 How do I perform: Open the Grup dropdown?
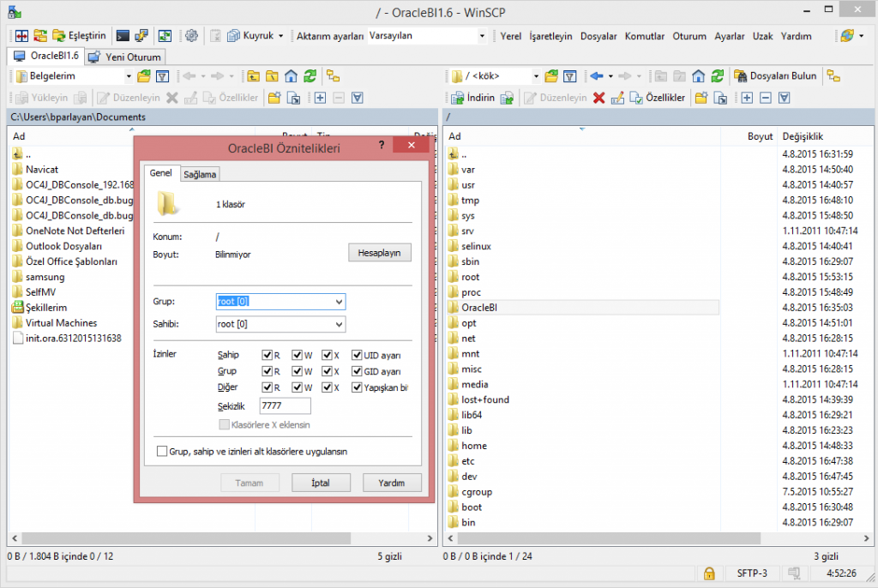(339, 302)
